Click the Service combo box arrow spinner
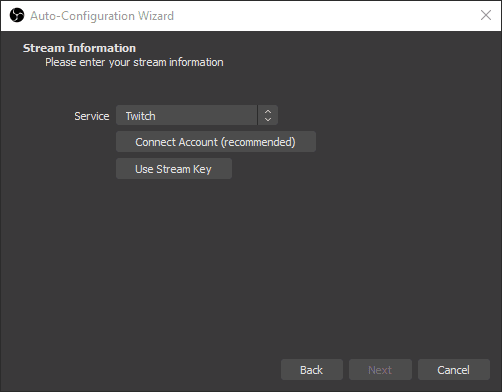The image size is (502, 392). [x=268, y=115]
